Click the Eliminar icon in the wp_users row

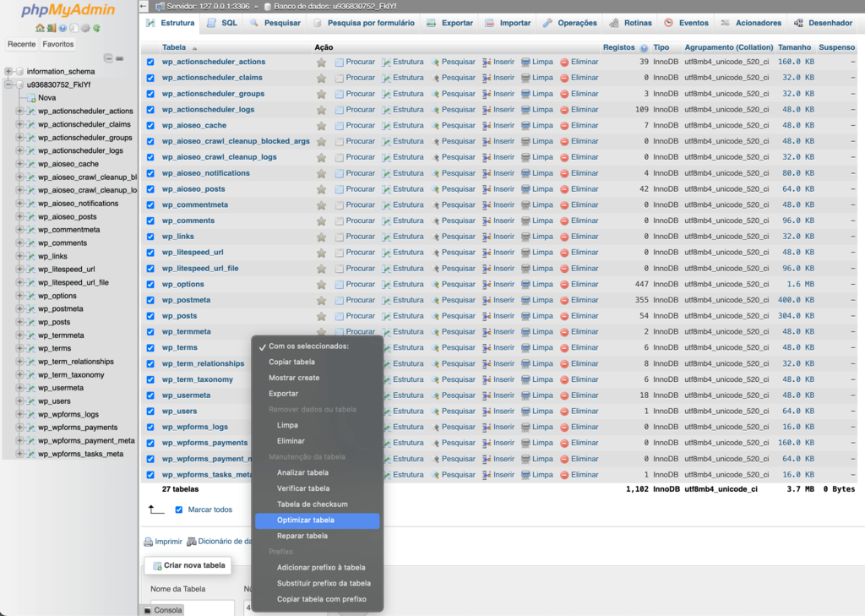tap(564, 412)
